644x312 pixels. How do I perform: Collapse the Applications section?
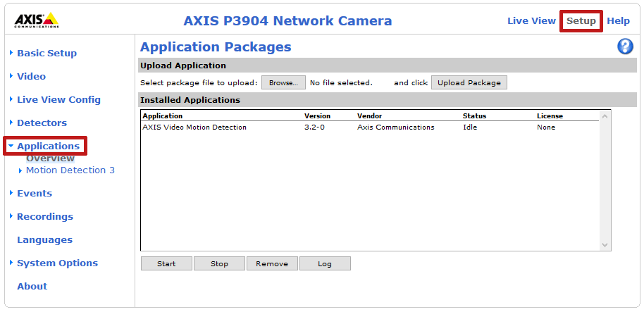(x=48, y=146)
